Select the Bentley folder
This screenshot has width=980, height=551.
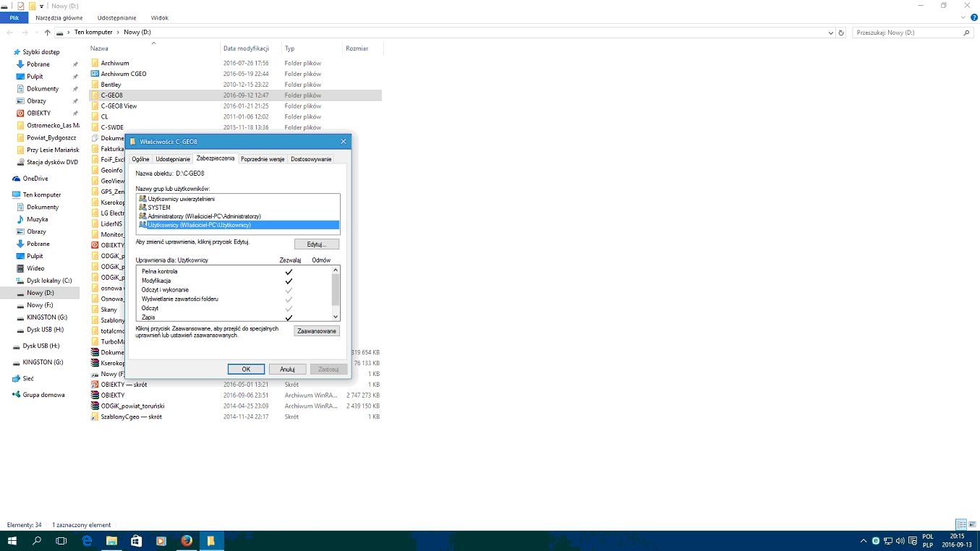point(111,85)
